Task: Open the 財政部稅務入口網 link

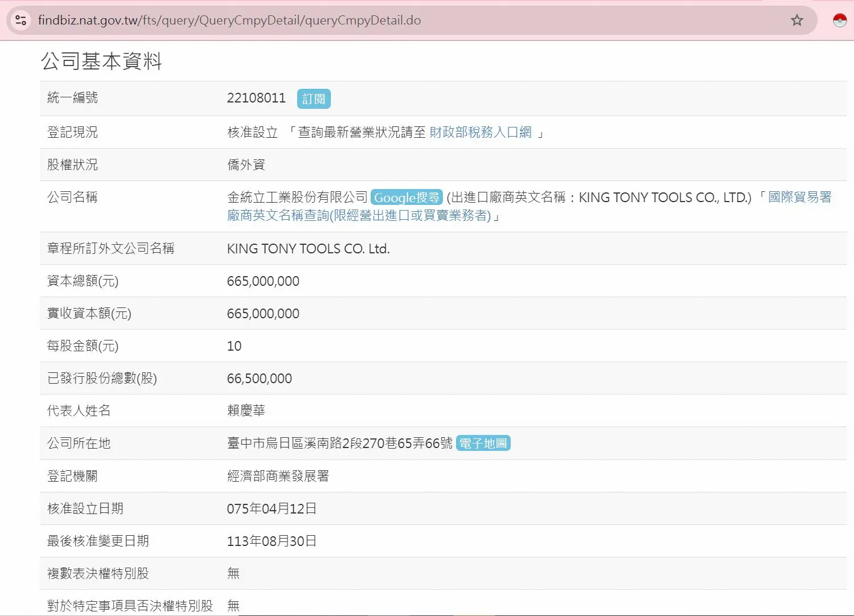Action: click(x=481, y=133)
